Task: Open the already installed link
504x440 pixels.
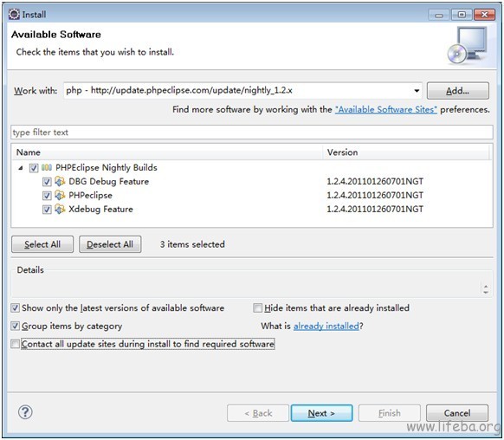Action: coord(326,326)
